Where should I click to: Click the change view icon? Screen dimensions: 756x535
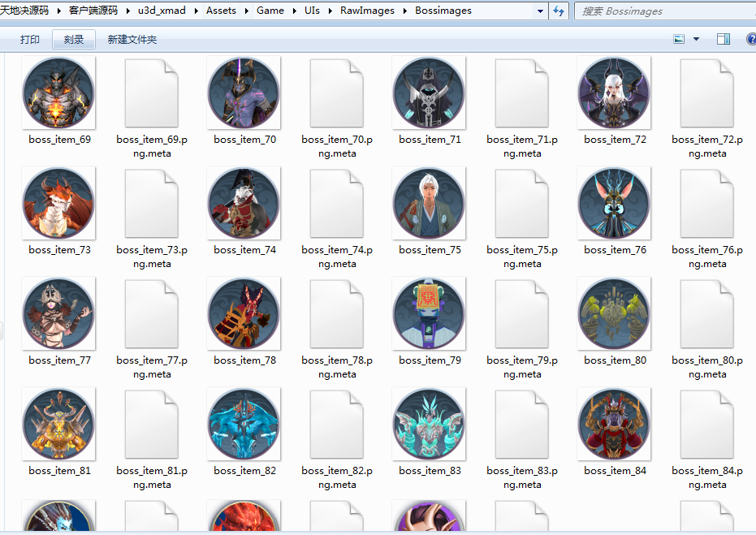[x=679, y=39]
